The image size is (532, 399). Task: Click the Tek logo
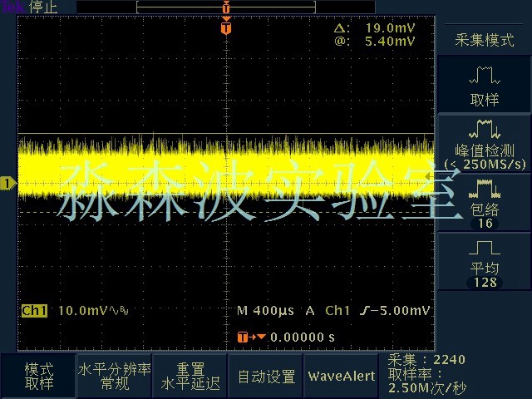13,7
